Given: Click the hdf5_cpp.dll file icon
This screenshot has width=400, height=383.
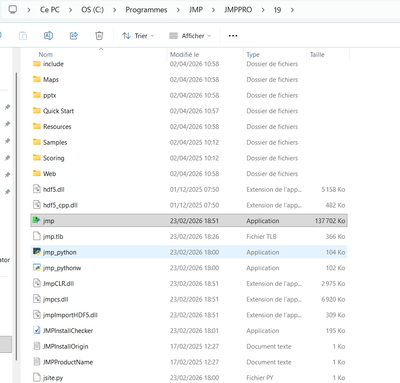Looking at the screenshot, I should pyautogui.click(x=37, y=205).
